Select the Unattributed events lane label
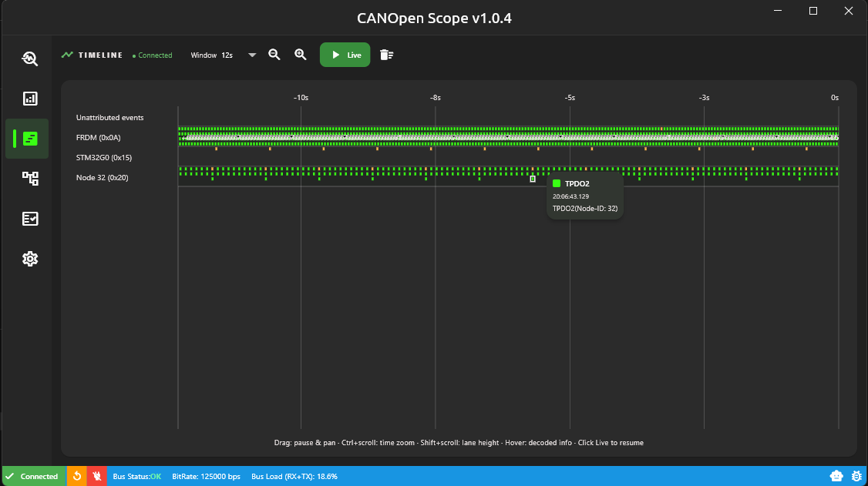868x486 pixels. (x=109, y=118)
